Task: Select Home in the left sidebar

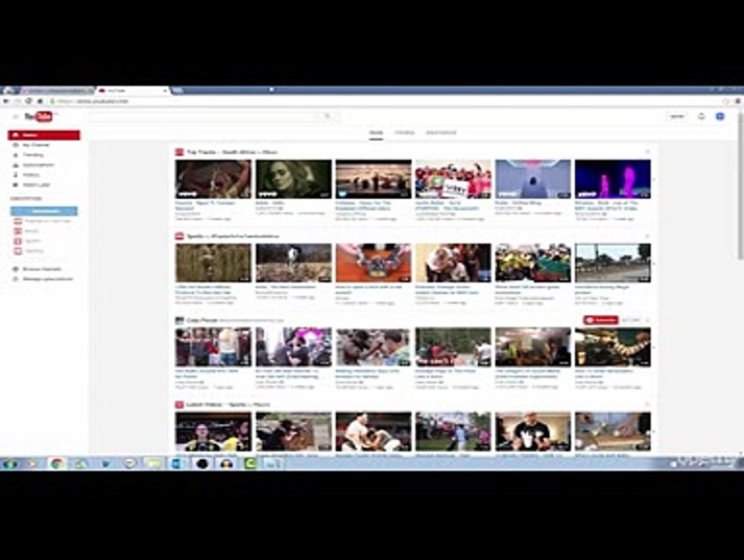Action: pos(44,135)
